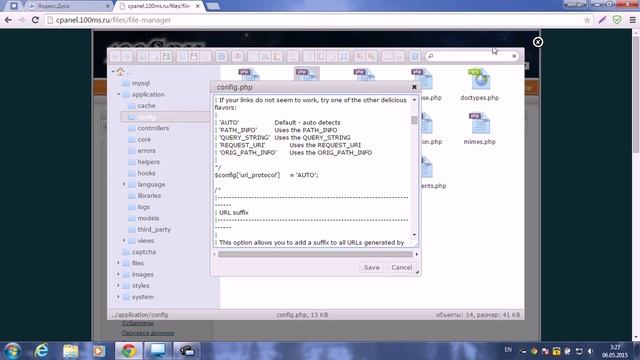Cancel editing config.php
The width and height of the screenshot is (640, 360).
click(402, 268)
